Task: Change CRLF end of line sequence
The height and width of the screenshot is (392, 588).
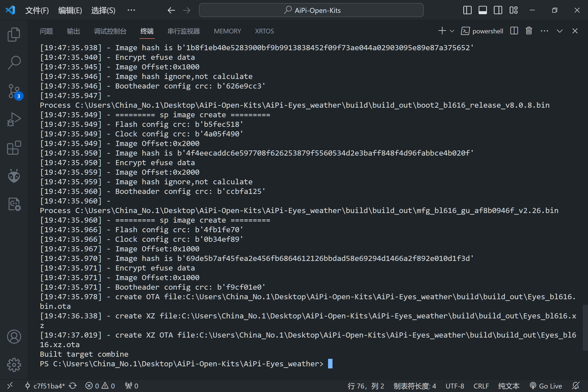Action: pos(481,386)
